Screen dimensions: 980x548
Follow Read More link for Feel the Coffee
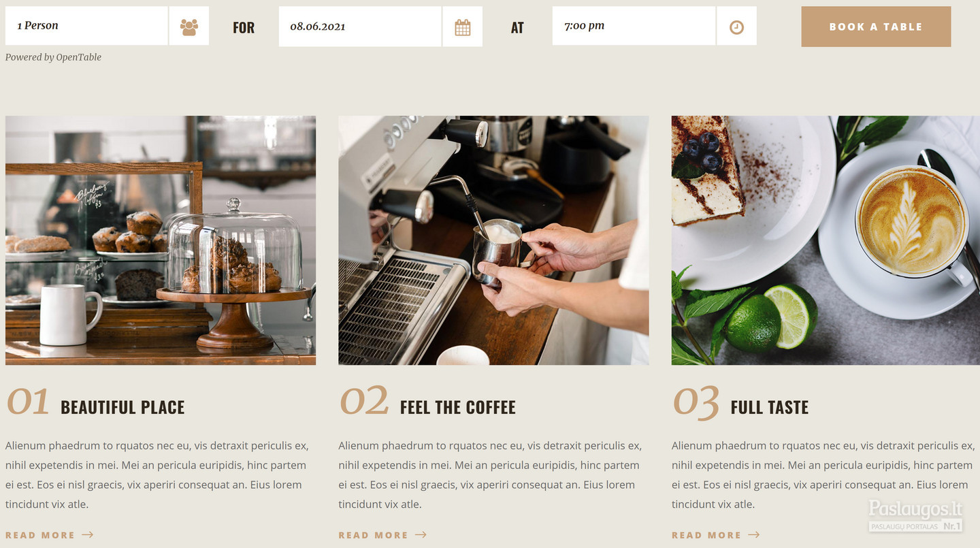(x=374, y=535)
